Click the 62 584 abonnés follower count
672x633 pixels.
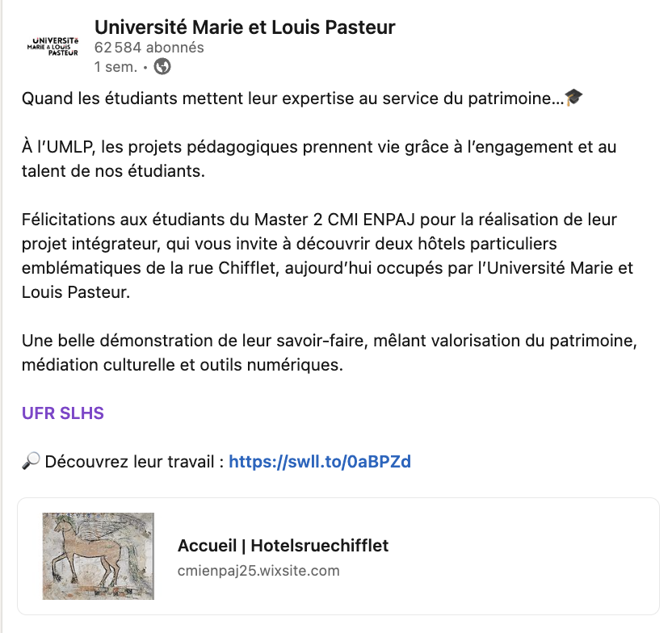click(x=149, y=47)
